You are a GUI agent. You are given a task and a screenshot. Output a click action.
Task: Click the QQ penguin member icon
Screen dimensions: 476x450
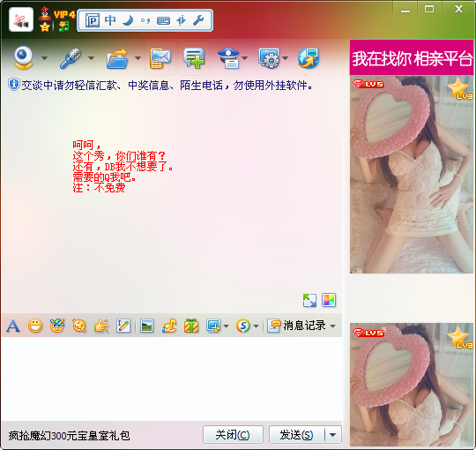45,13
